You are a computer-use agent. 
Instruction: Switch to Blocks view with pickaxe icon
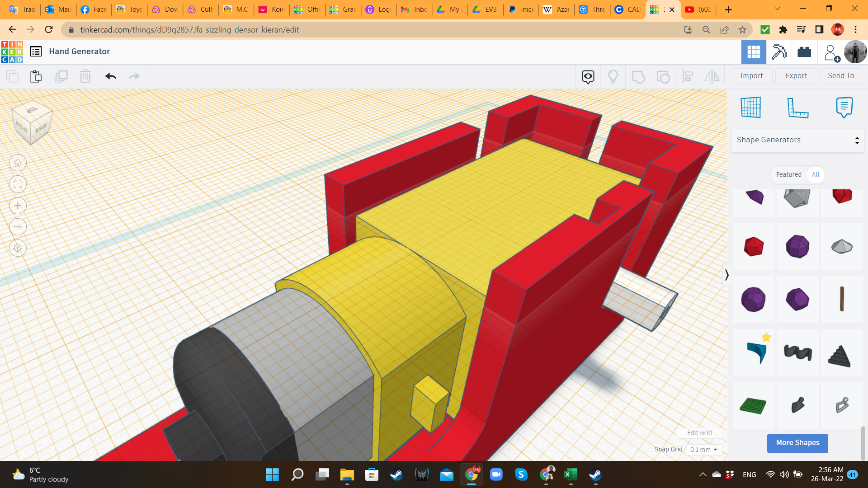pyautogui.click(x=778, y=52)
